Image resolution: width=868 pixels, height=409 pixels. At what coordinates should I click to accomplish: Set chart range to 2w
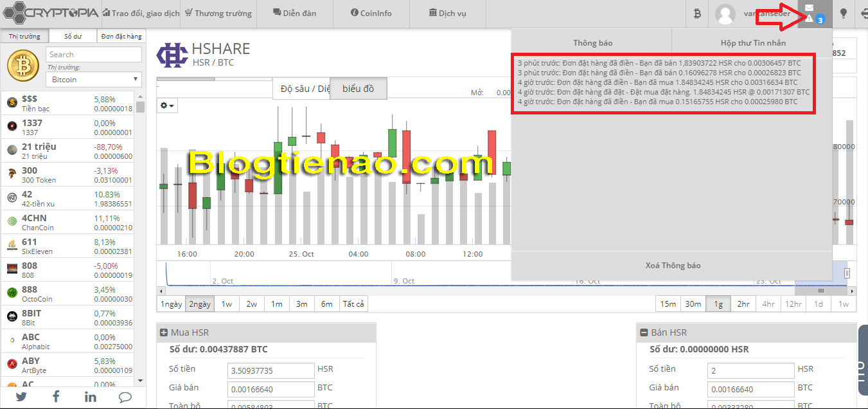click(x=252, y=304)
